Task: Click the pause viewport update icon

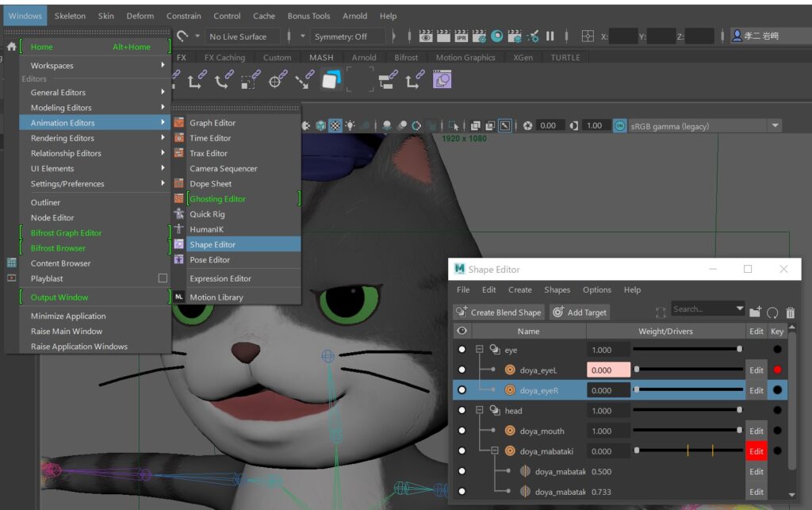Action: click(x=550, y=36)
